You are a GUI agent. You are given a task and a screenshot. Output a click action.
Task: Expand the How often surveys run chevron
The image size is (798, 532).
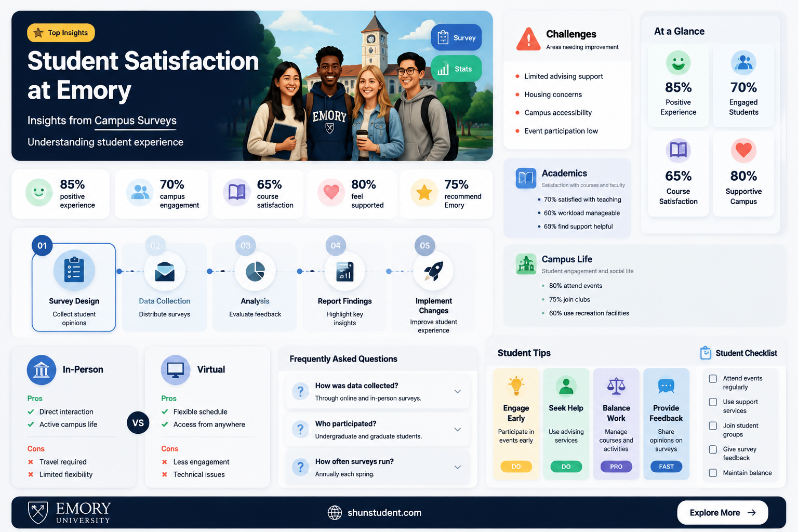458,467
